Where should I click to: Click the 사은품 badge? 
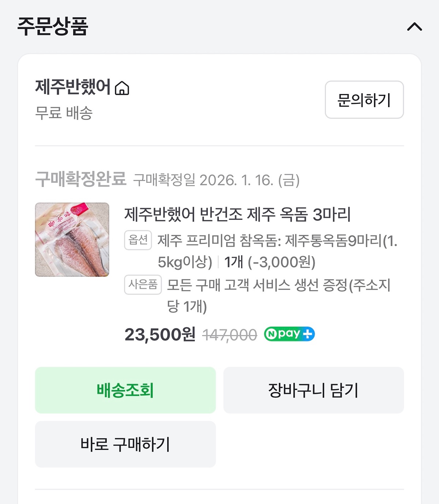[143, 285]
